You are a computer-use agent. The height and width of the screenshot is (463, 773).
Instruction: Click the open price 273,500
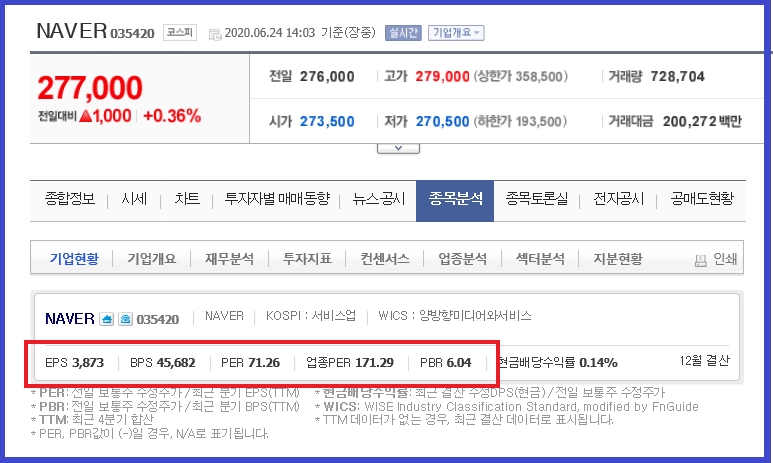327,121
